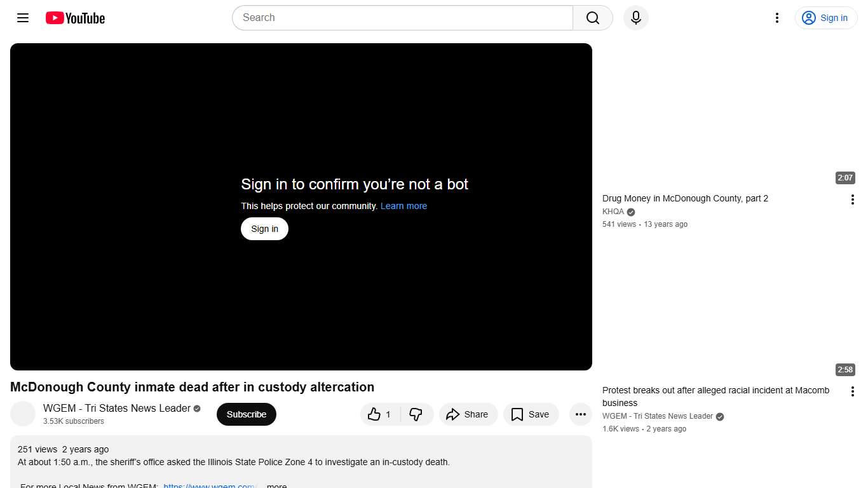
Task: Like the video with thumbs up
Action: click(x=380, y=414)
